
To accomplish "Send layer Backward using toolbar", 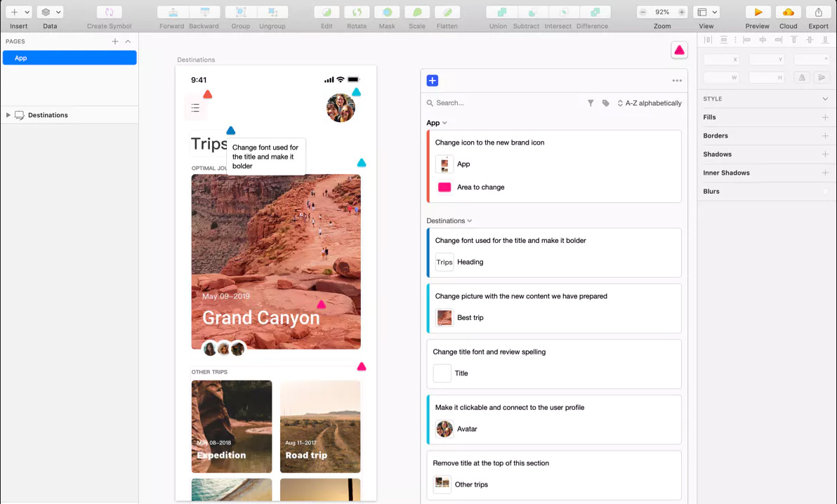I will (x=204, y=12).
